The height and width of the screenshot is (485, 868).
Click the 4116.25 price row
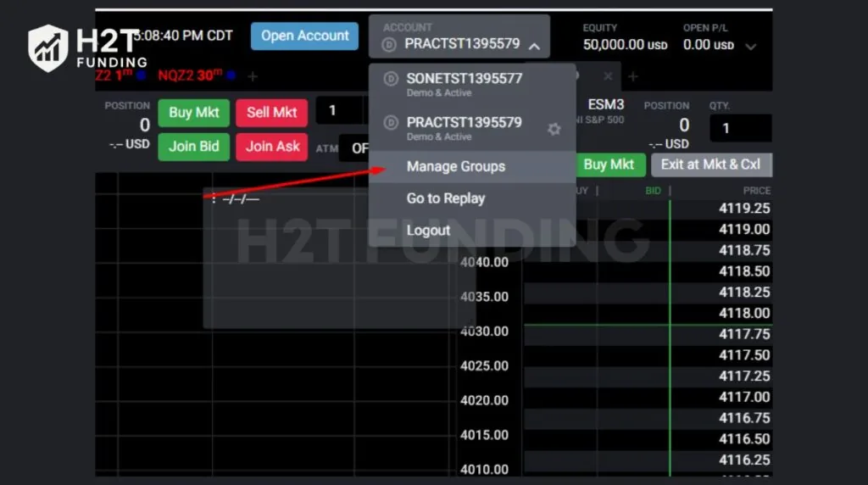648,460
